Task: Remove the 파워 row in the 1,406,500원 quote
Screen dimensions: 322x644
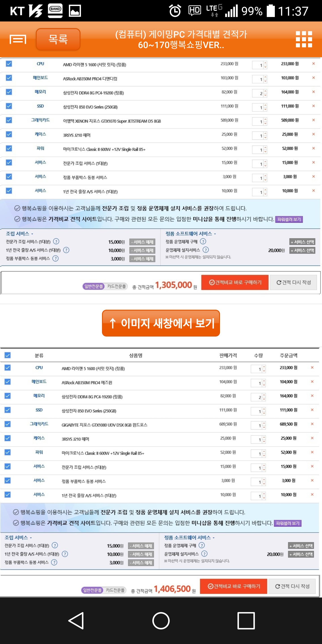Action: point(312,452)
